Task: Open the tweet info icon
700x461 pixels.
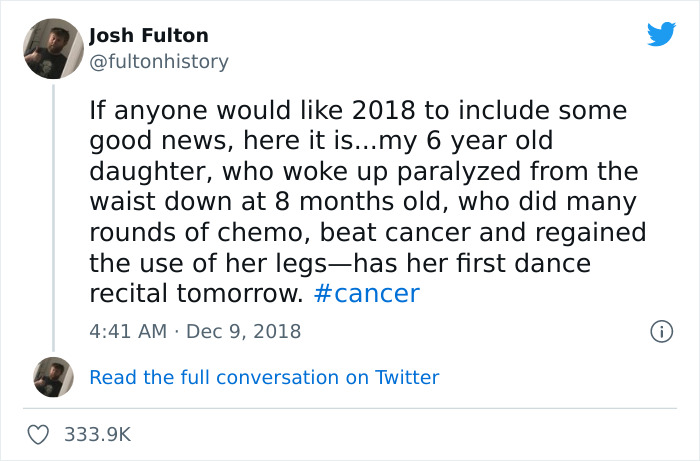Action: tap(659, 330)
